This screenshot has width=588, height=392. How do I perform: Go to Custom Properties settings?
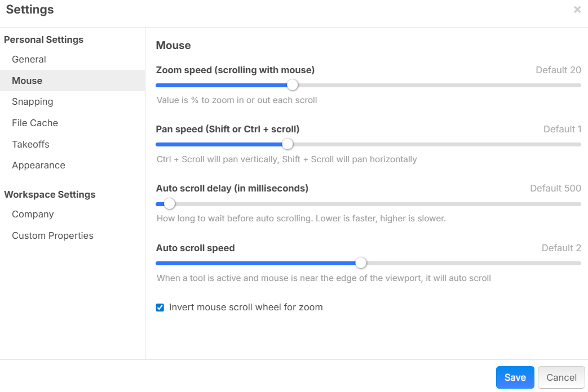point(52,236)
